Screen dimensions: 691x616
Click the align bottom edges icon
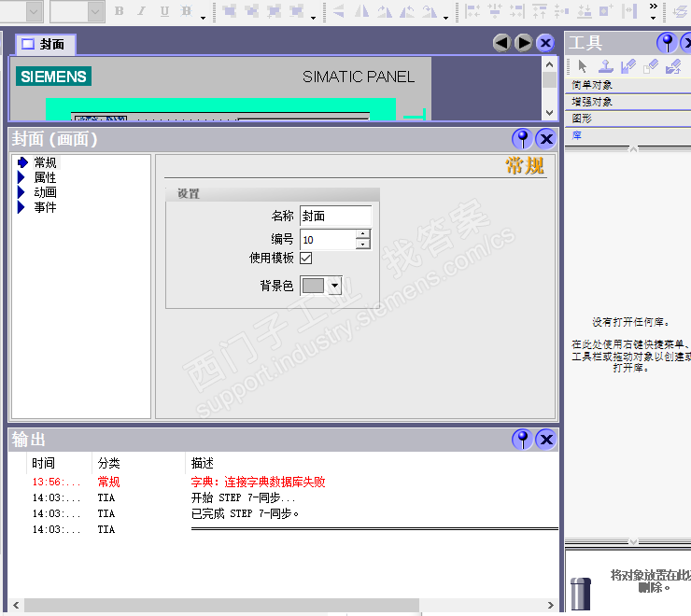pos(585,11)
